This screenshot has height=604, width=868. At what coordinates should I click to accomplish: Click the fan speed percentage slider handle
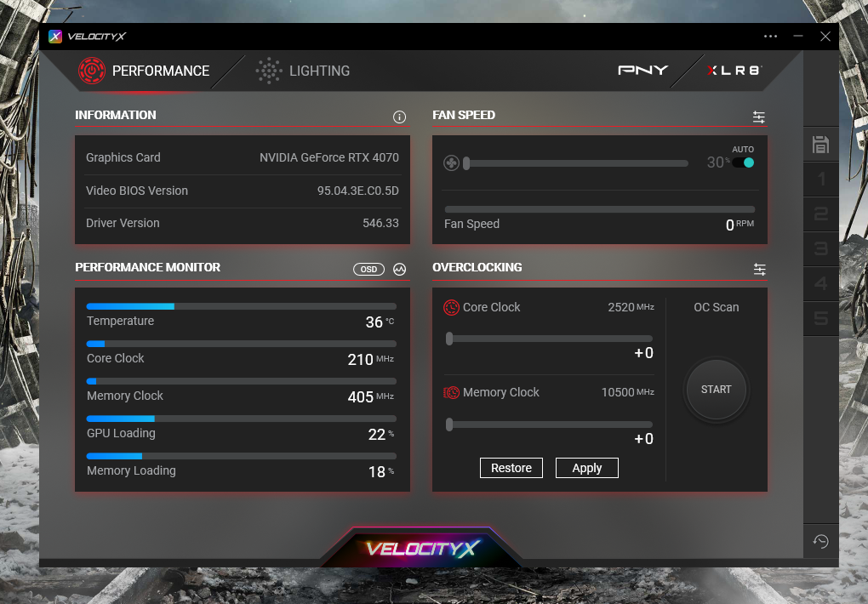click(466, 163)
